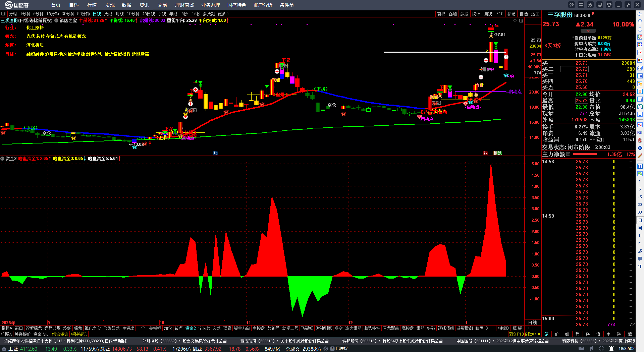Viewport: 644px width, 352px height.
Task: Select the four-arrow move tool in sidebar
Action: (640, 148)
